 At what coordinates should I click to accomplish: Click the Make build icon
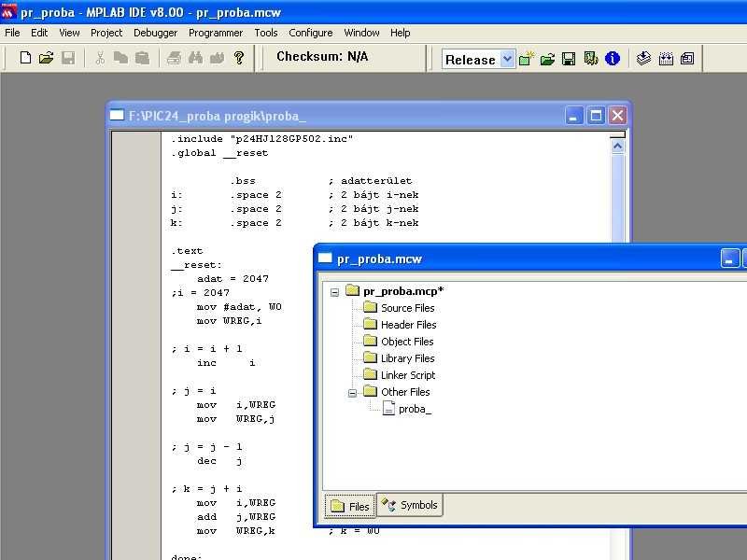point(643,59)
